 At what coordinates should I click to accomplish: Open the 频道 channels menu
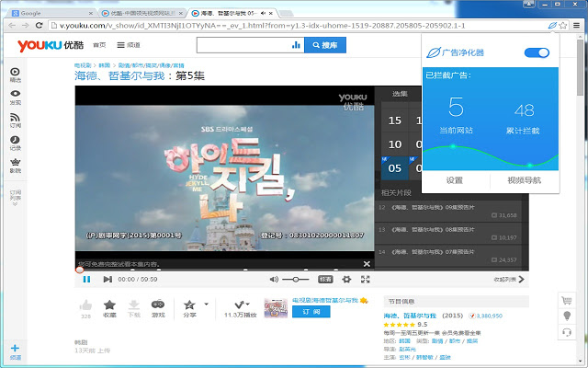click(x=129, y=45)
